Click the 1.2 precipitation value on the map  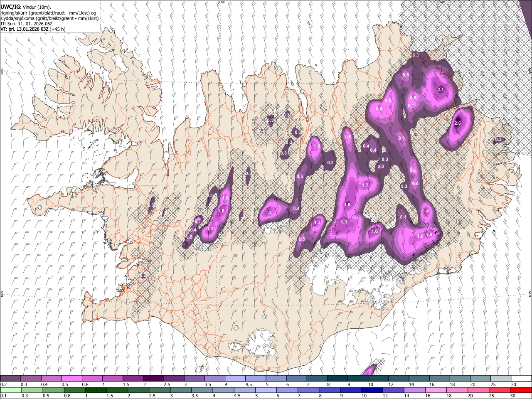(210, 229)
